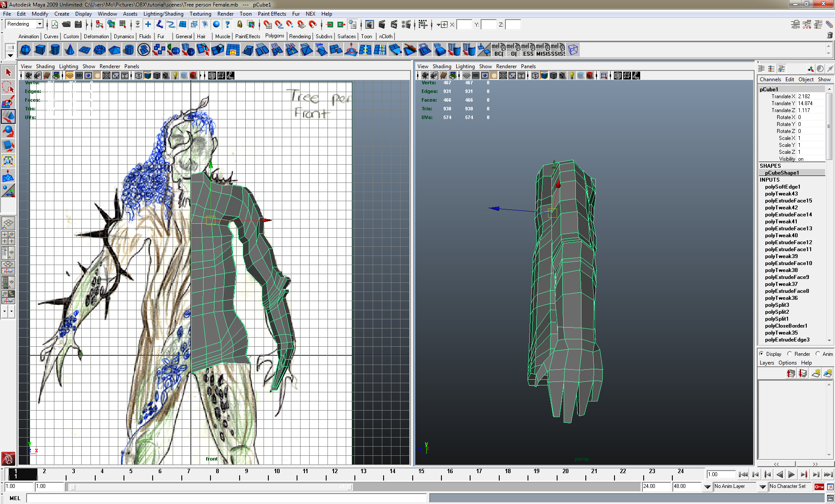Image resolution: width=835 pixels, height=504 pixels.
Task: Click the save scene icon
Action: point(78,25)
